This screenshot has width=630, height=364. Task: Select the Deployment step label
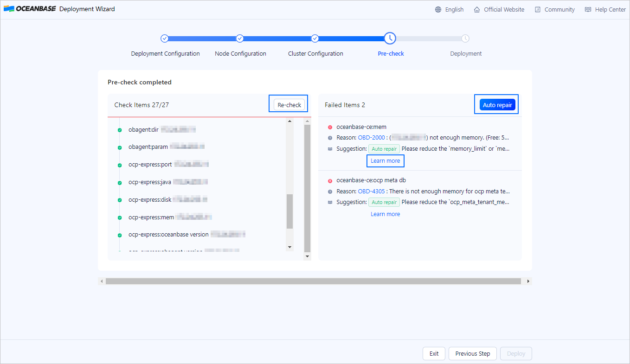click(466, 54)
